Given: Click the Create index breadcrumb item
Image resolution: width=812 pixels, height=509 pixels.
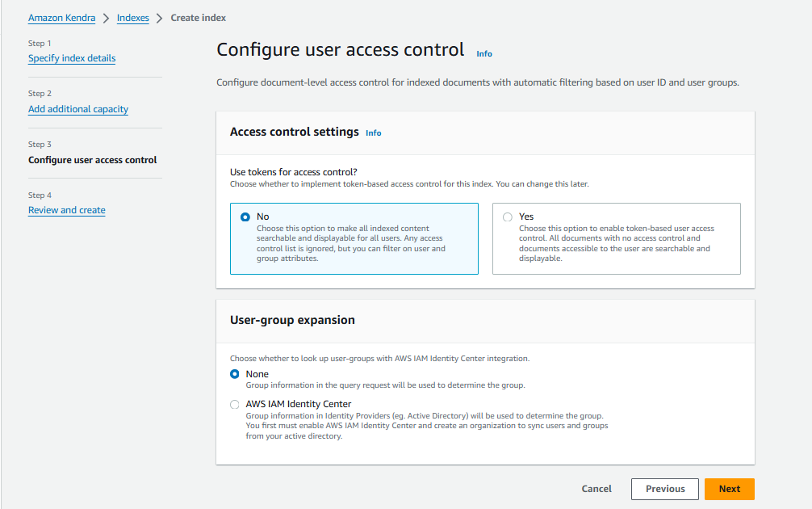Looking at the screenshot, I should pos(198,17).
